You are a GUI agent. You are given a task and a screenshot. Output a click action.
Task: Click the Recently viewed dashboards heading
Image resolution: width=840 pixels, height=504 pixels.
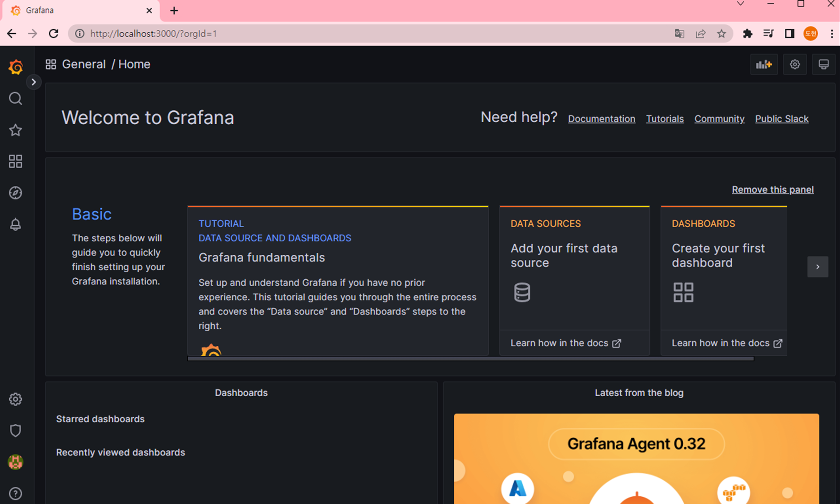tap(121, 452)
